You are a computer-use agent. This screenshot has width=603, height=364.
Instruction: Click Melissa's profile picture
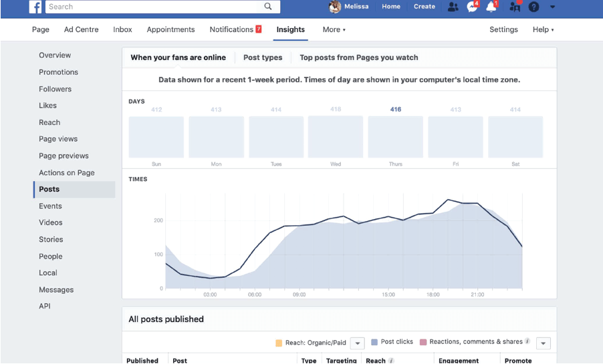pos(335,7)
